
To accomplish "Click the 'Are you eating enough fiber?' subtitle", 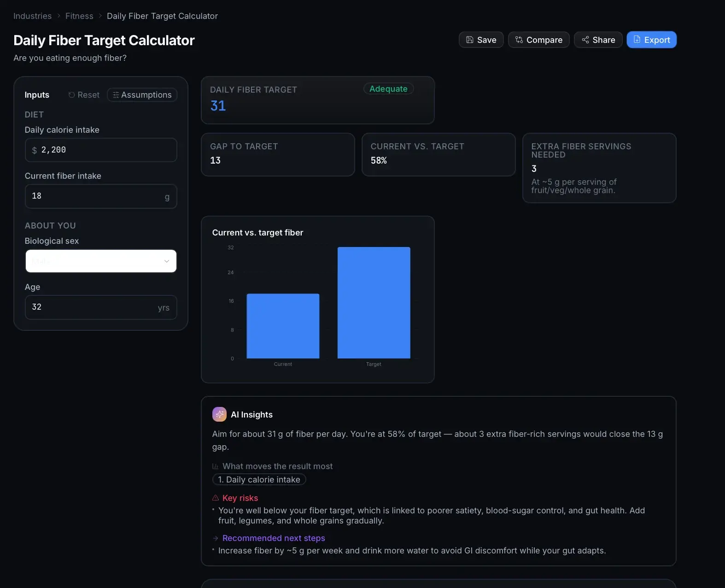I will [70, 58].
